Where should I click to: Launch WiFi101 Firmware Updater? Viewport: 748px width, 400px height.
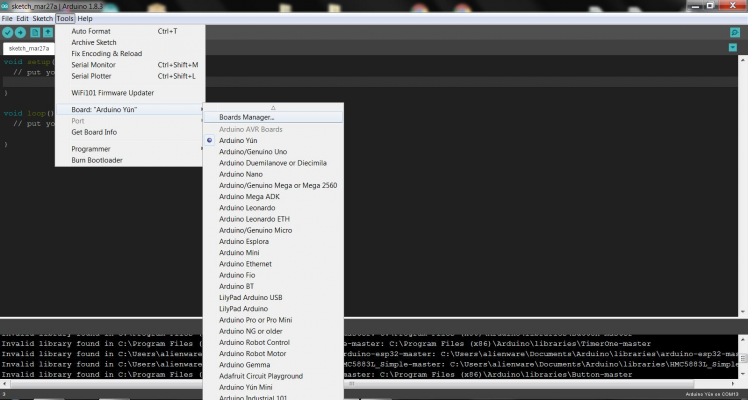112,92
